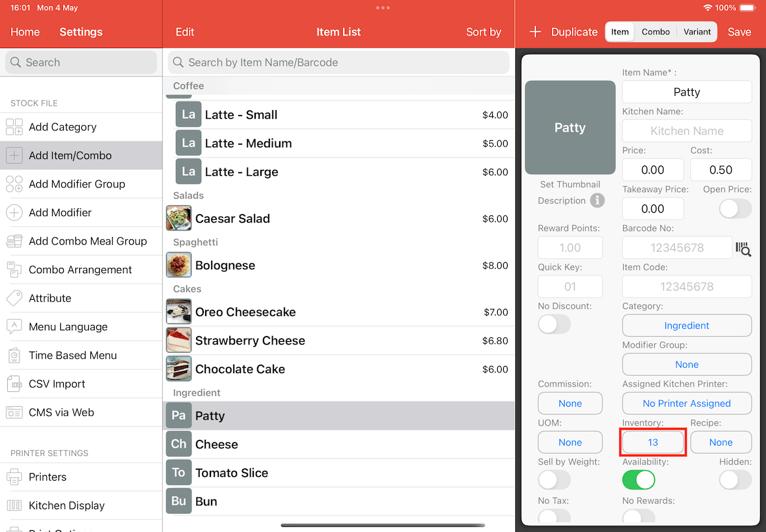
Task: Tap the barcode scan icon
Action: (x=743, y=248)
